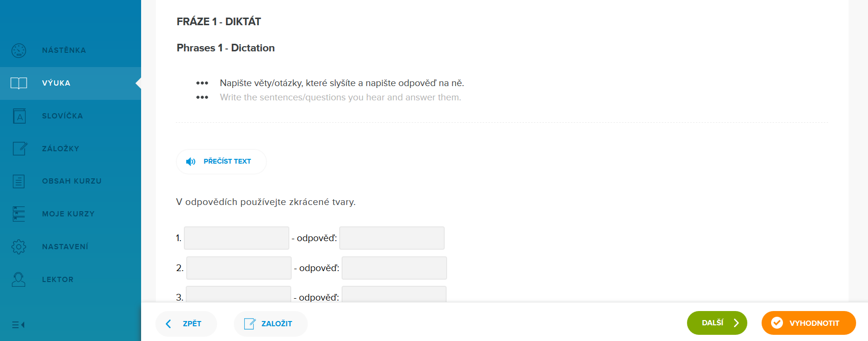The height and width of the screenshot is (341, 868).
Task: Focus the first sentence input field
Action: coord(237,238)
